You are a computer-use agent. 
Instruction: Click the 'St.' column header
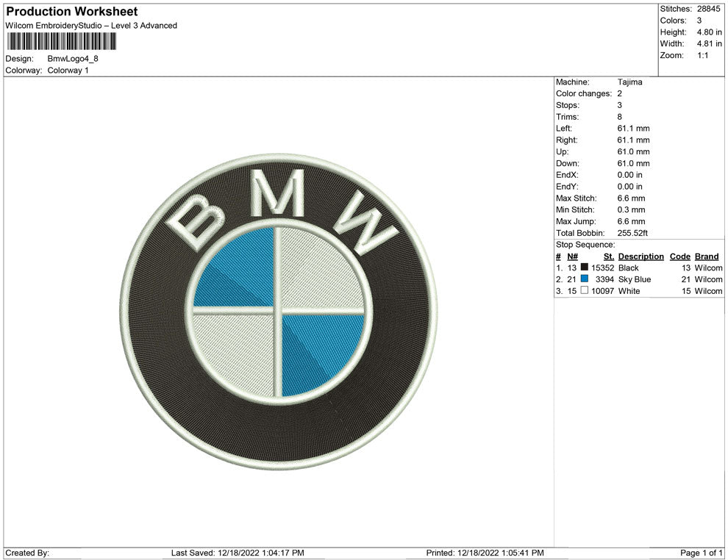tap(609, 256)
